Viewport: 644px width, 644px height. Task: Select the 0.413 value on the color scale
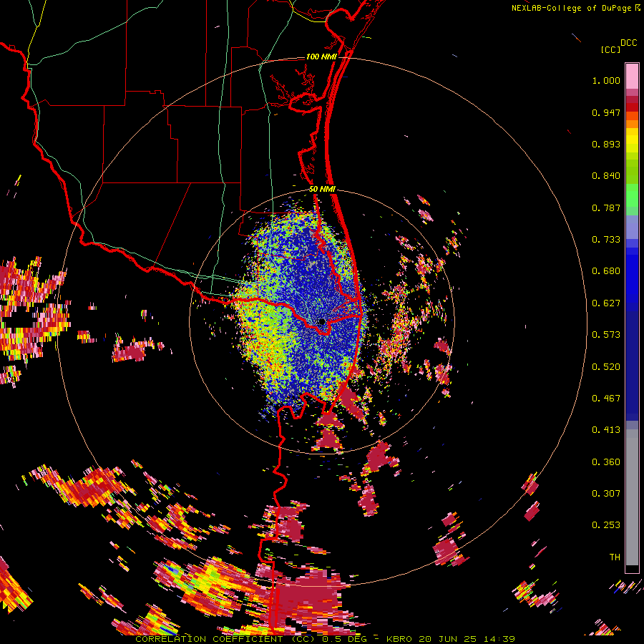(606, 430)
